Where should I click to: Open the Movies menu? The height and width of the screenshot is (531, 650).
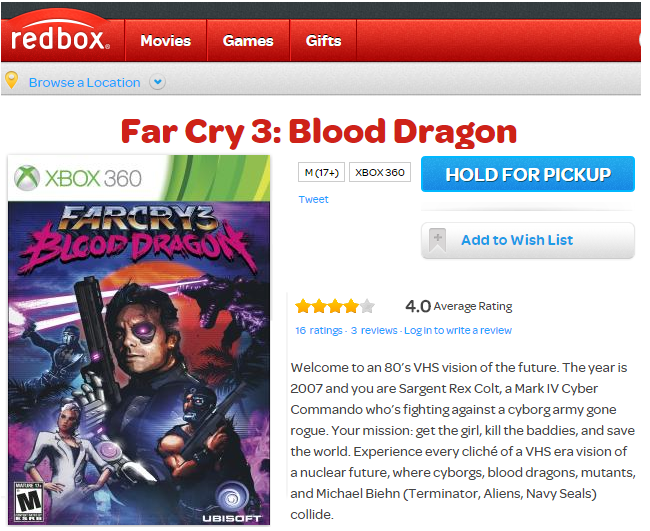click(165, 41)
